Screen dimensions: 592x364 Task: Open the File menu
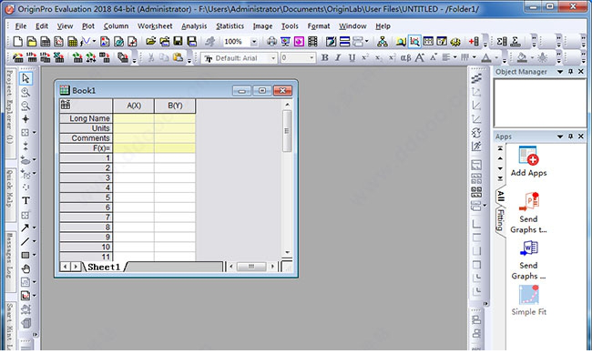(20, 26)
